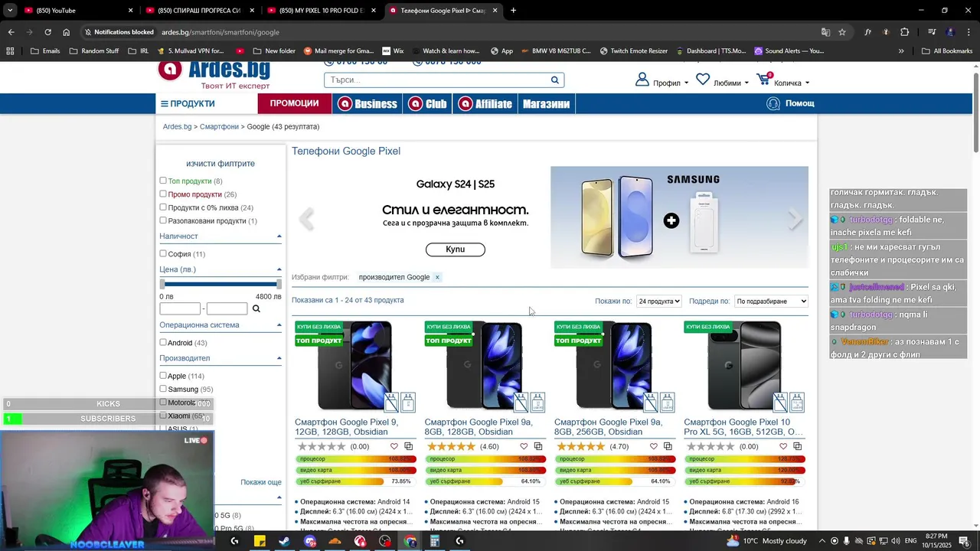Open the Club menu item

click(x=427, y=103)
